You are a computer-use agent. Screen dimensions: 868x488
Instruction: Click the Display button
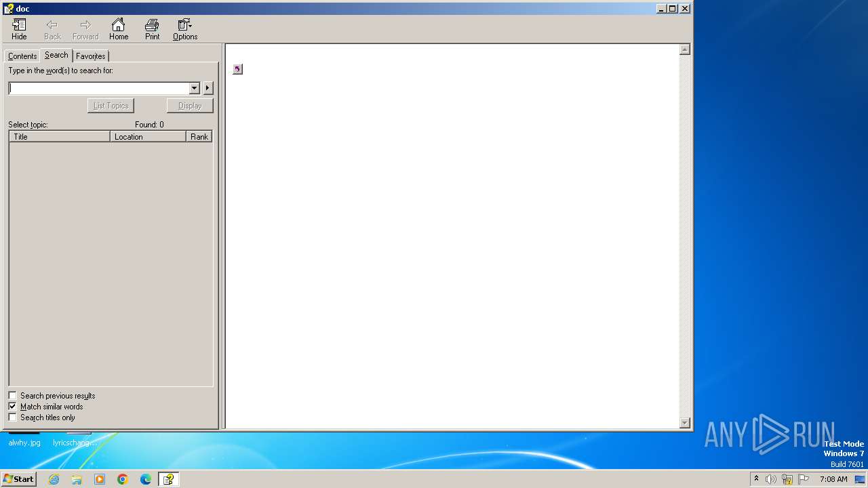click(x=190, y=106)
